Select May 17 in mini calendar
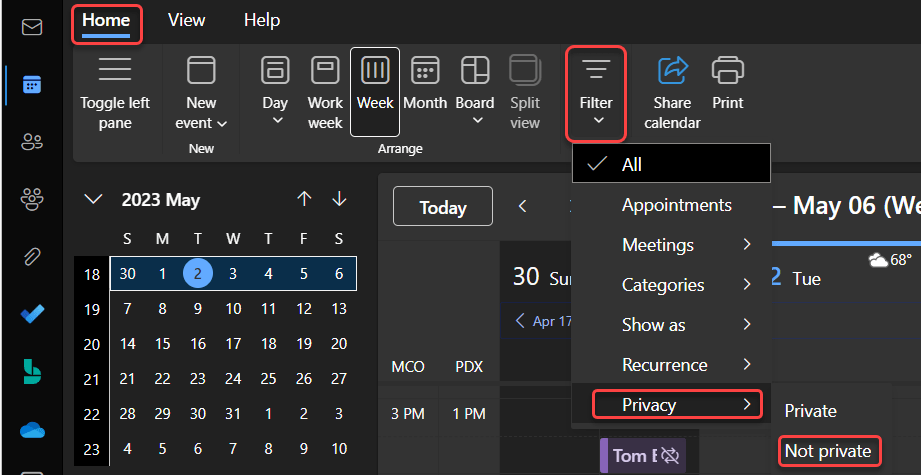The width and height of the screenshot is (921, 475). pos(232,344)
